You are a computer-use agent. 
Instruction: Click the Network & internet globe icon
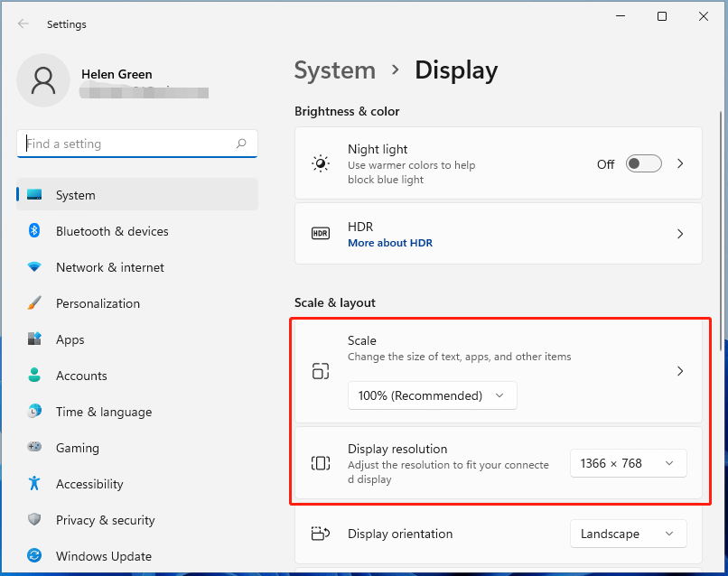coord(33,267)
